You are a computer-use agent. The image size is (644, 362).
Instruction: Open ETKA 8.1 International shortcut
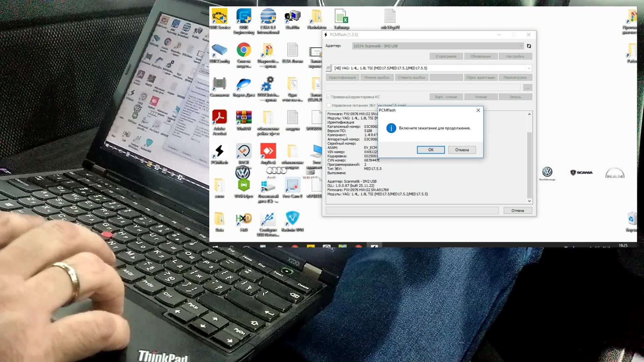(268, 21)
